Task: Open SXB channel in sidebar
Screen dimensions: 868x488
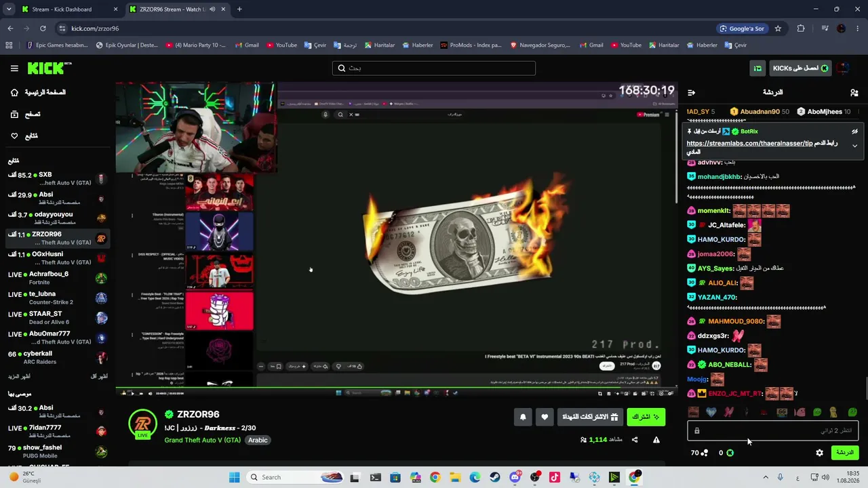Action: pyautogui.click(x=58, y=179)
